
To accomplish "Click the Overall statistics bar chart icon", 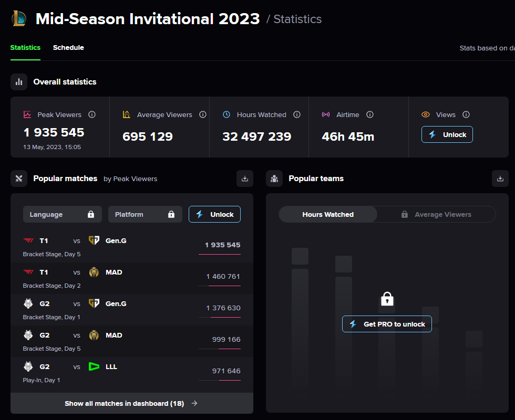I will point(19,82).
